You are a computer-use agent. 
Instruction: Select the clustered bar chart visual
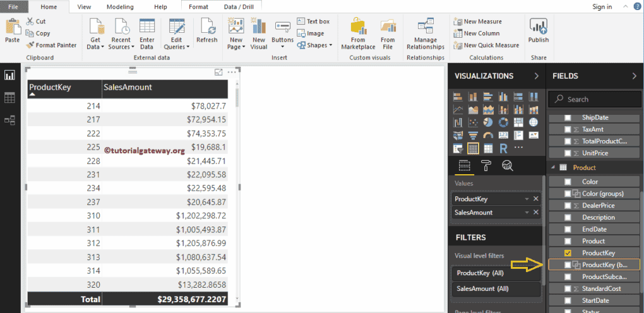[x=488, y=97]
